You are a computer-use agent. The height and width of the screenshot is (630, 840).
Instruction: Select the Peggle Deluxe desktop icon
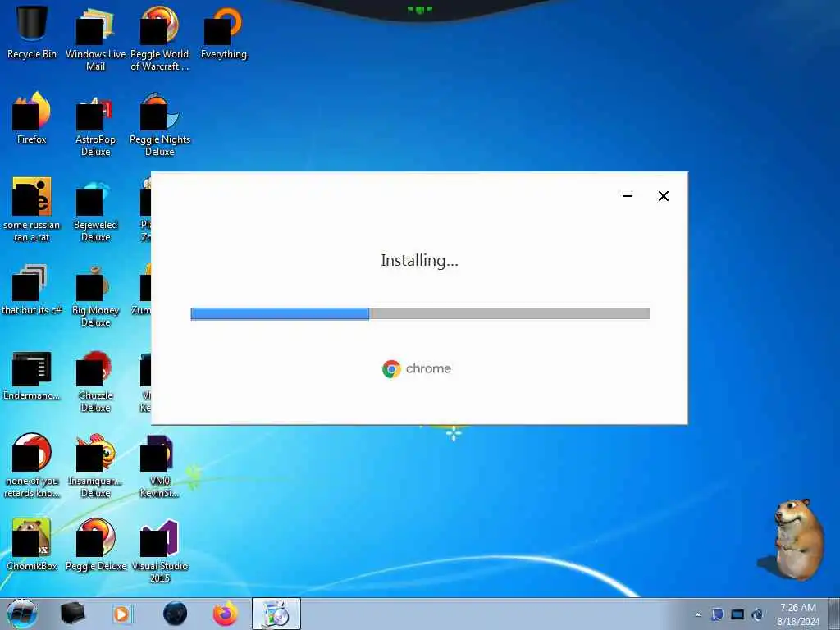pos(95,544)
